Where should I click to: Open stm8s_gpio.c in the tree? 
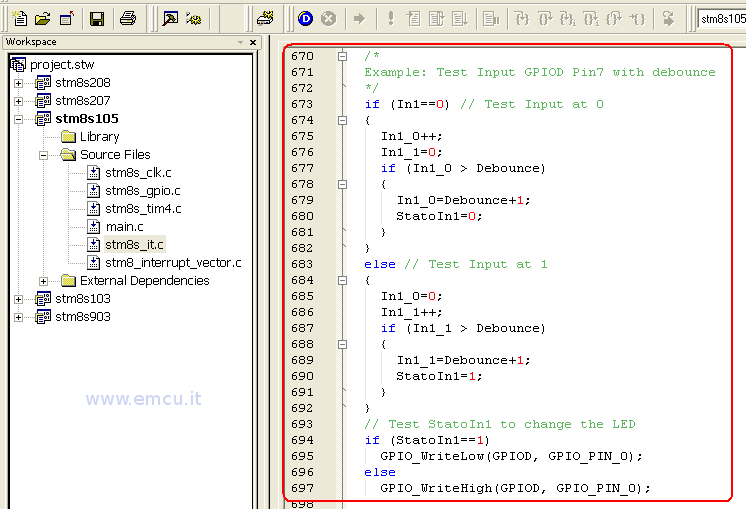143,191
